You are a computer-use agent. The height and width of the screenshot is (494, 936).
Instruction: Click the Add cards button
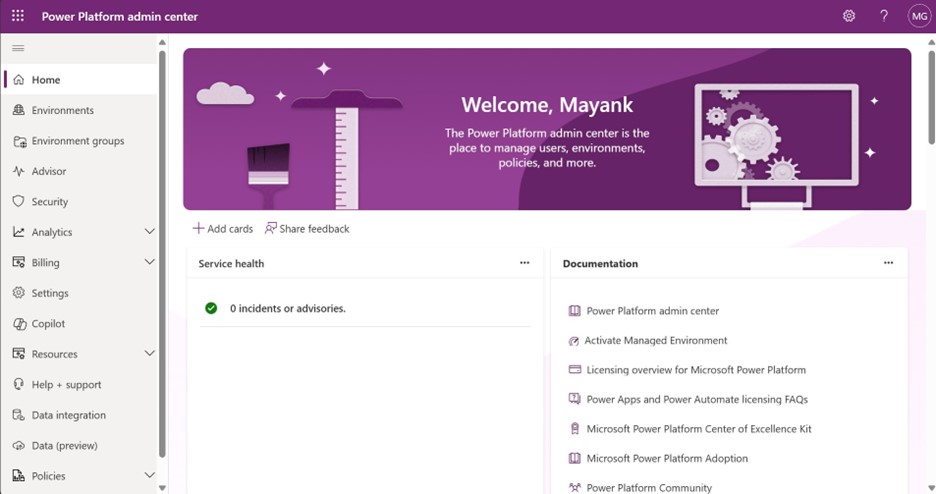223,229
